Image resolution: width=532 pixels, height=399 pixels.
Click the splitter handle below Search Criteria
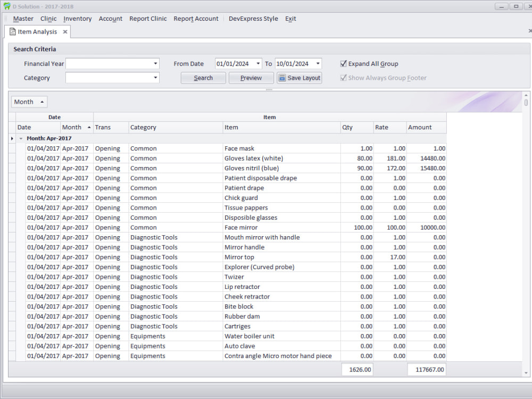coord(269,89)
